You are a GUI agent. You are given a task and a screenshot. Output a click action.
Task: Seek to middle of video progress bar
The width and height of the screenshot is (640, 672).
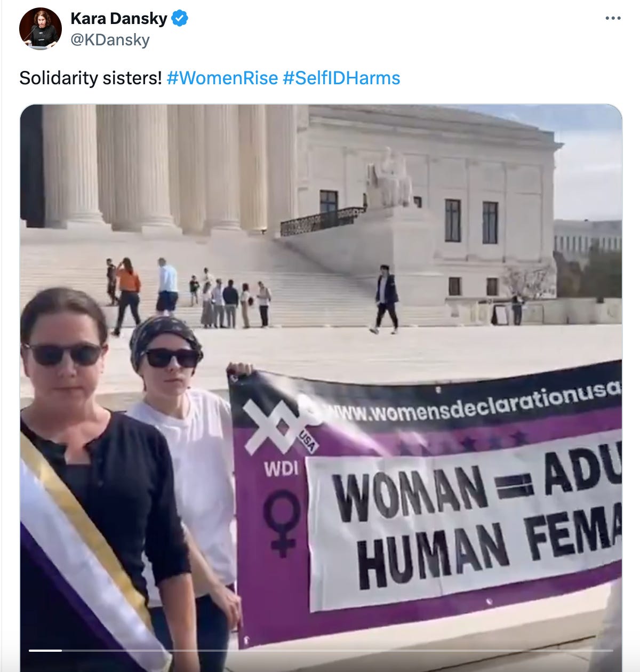(x=321, y=650)
